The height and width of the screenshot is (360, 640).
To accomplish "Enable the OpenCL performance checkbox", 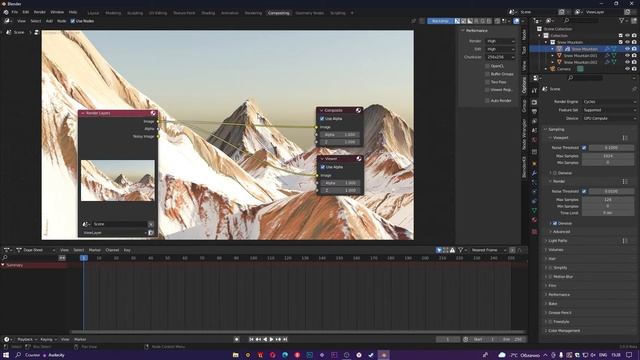I will 487,66.
